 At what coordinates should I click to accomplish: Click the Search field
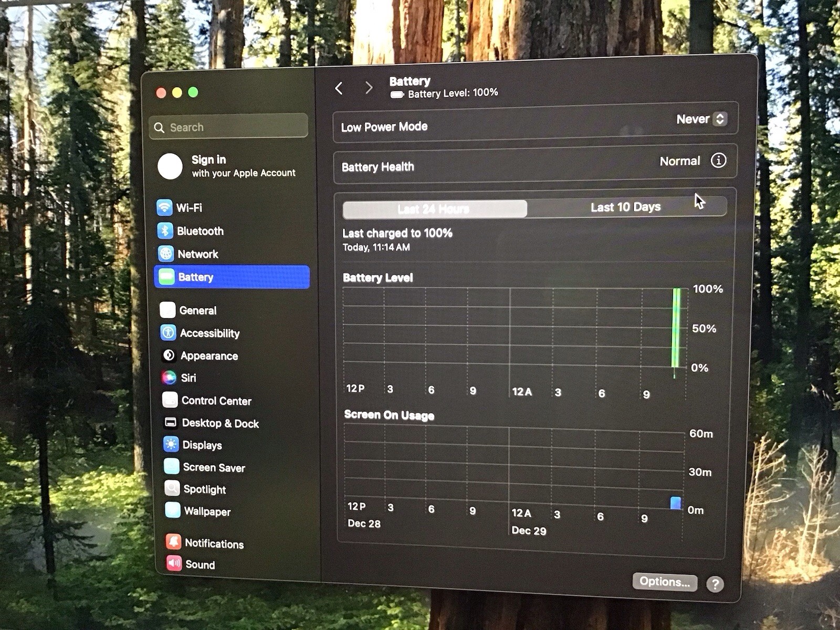click(228, 127)
